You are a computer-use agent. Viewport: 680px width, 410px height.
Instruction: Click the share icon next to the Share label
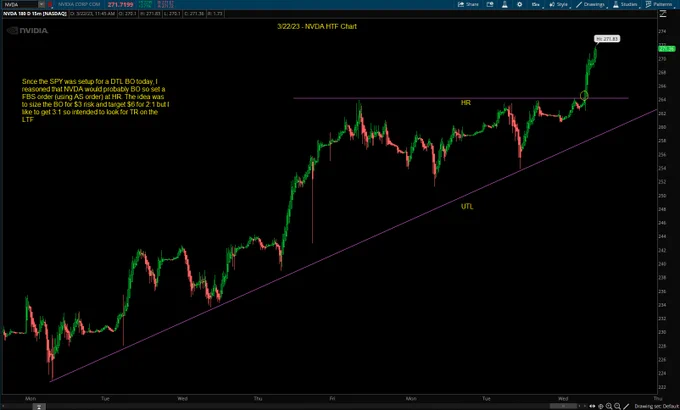(461, 4)
